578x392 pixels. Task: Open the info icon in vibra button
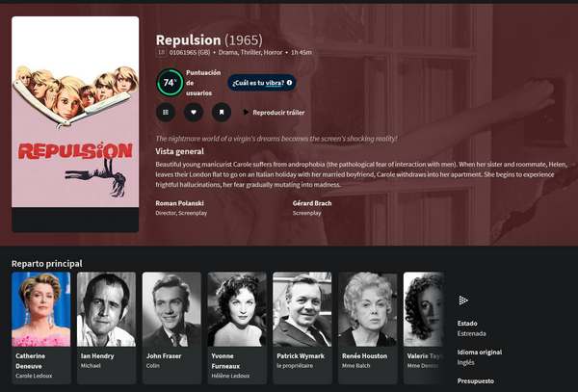coord(289,83)
